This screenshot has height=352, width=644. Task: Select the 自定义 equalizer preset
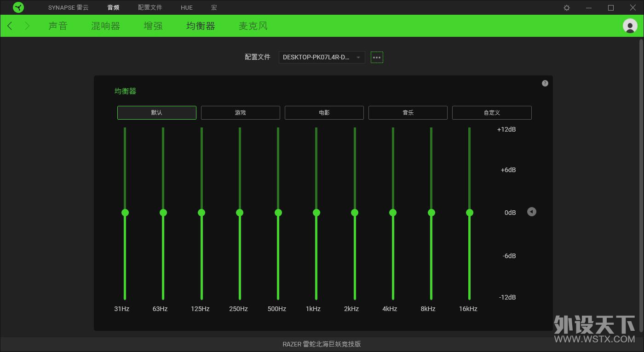pyautogui.click(x=492, y=113)
